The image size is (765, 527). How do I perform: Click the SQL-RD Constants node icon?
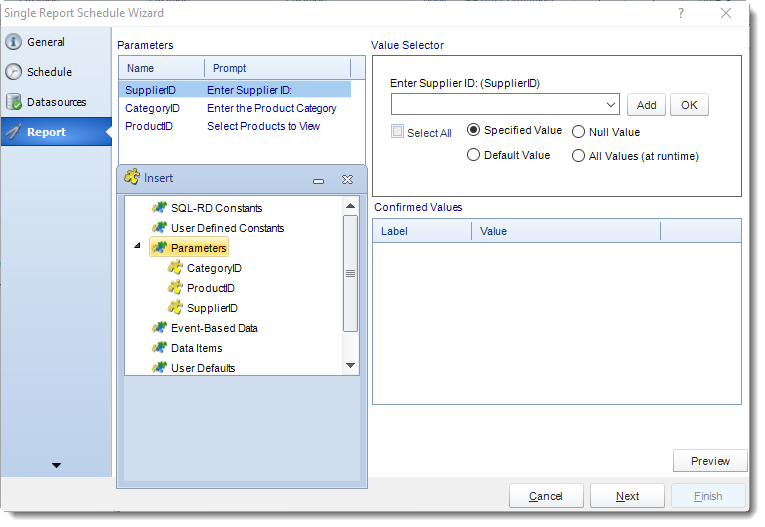[x=159, y=208]
